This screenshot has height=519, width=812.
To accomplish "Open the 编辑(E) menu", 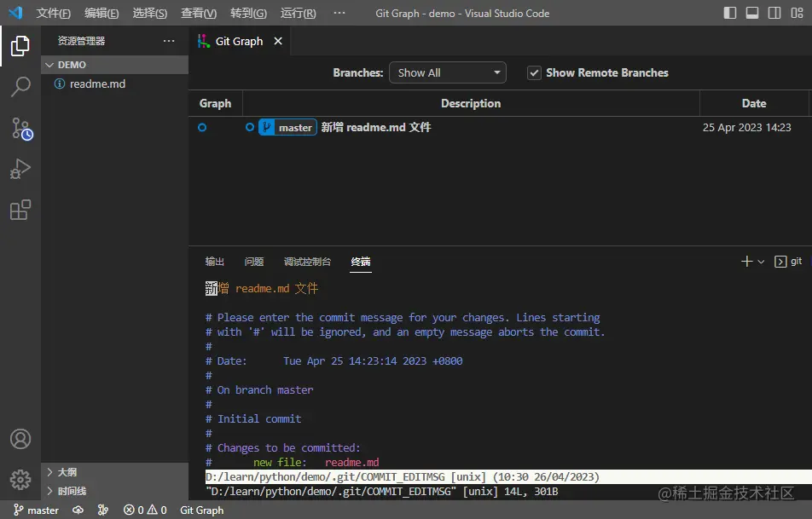I will click(101, 13).
